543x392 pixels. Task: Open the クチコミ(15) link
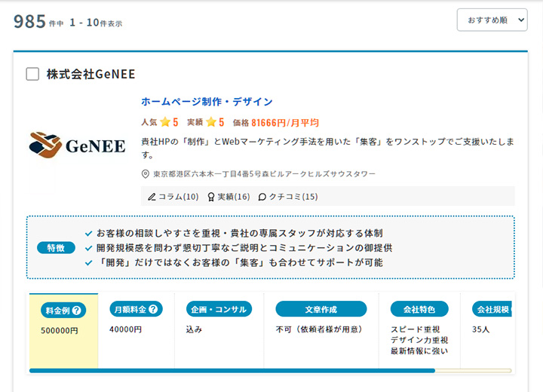[x=293, y=197]
